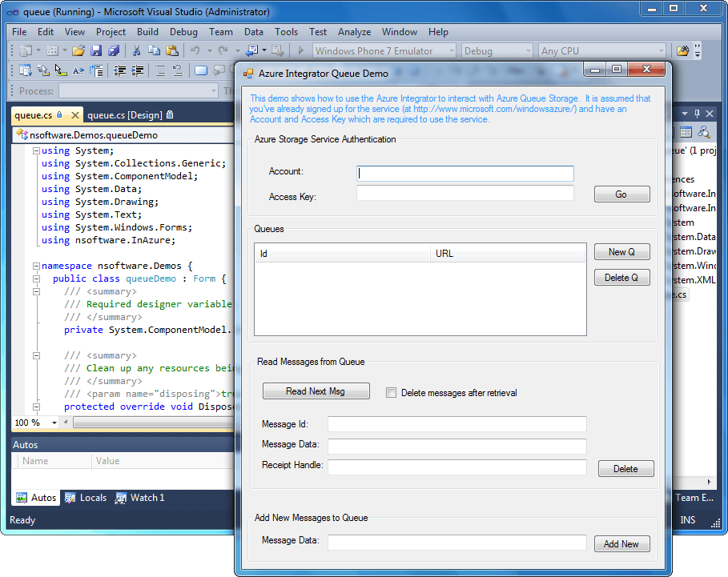
Task: Collapse the namespace nsoftware.Demos block
Action: tap(36, 266)
